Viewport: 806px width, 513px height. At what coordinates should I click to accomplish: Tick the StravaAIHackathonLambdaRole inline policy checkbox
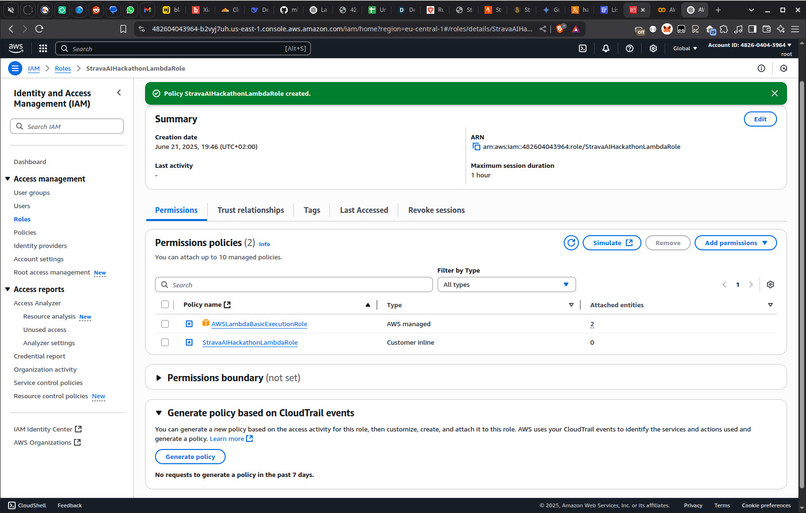(x=164, y=342)
